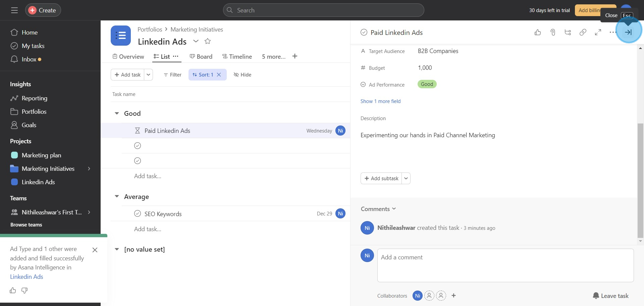Expand Nithileashwar's First Team arrow
Viewport: 644px width, 306px height.
point(89,212)
